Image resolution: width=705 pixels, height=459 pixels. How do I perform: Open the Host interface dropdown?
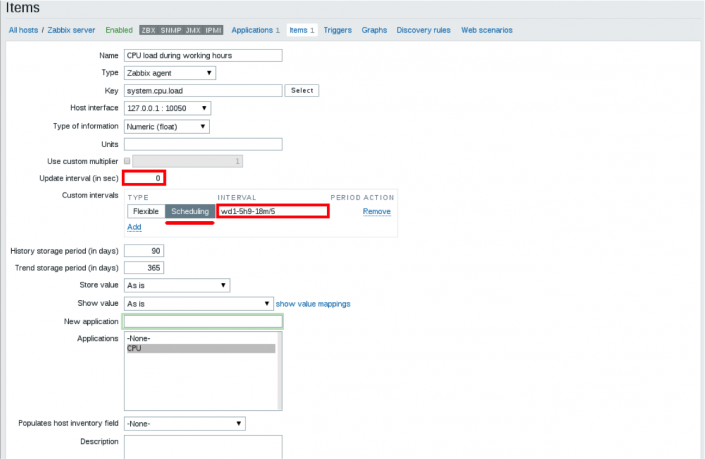point(167,108)
